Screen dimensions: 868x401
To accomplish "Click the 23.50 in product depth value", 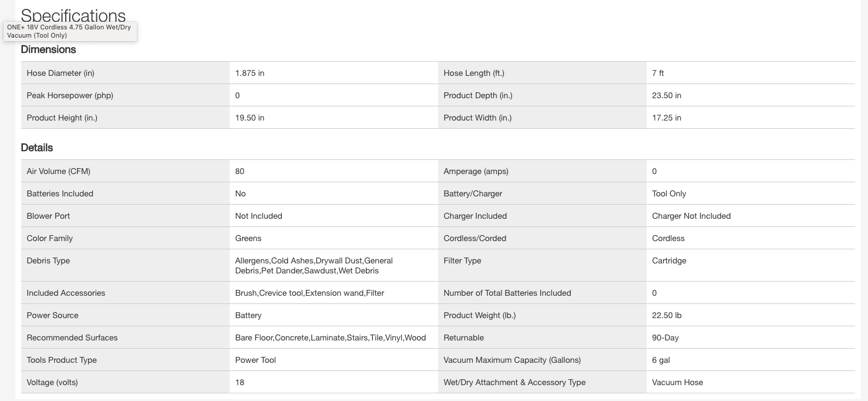I will point(667,95).
